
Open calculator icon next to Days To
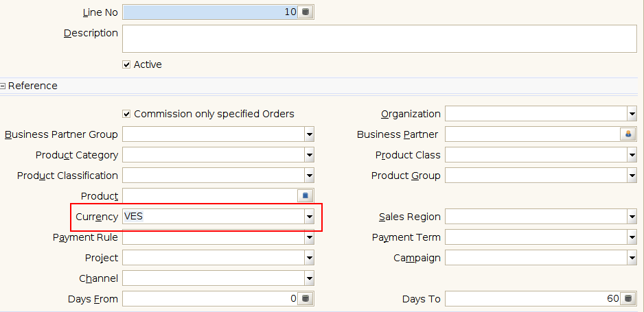(628, 299)
